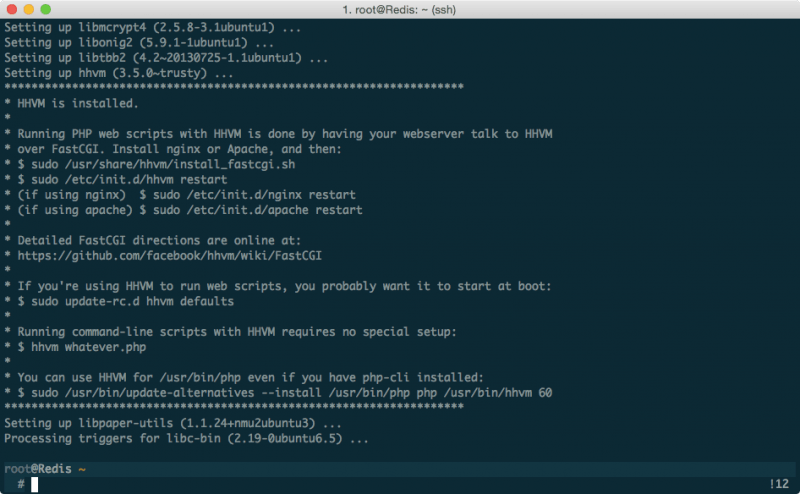Viewport: 800px width, 494px height.
Task: Click the # prompt symbol
Action: pos(20,484)
